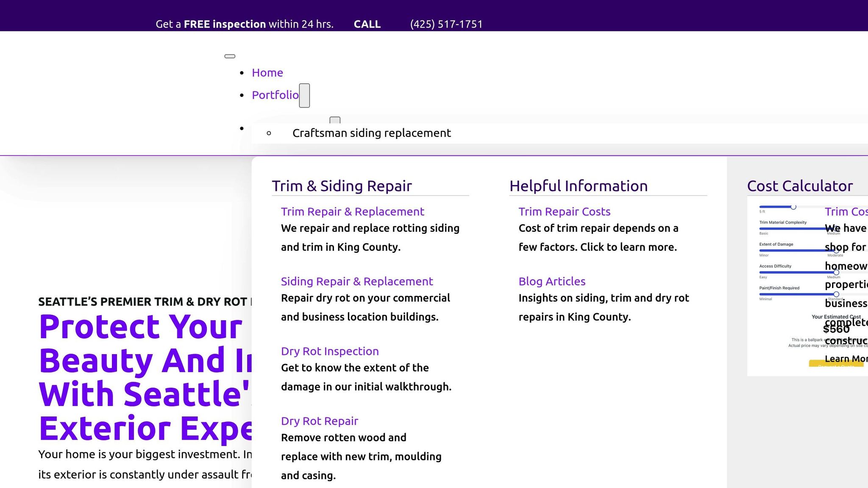
Task: Open Trim Repair & Replacement link
Action: [352, 211]
